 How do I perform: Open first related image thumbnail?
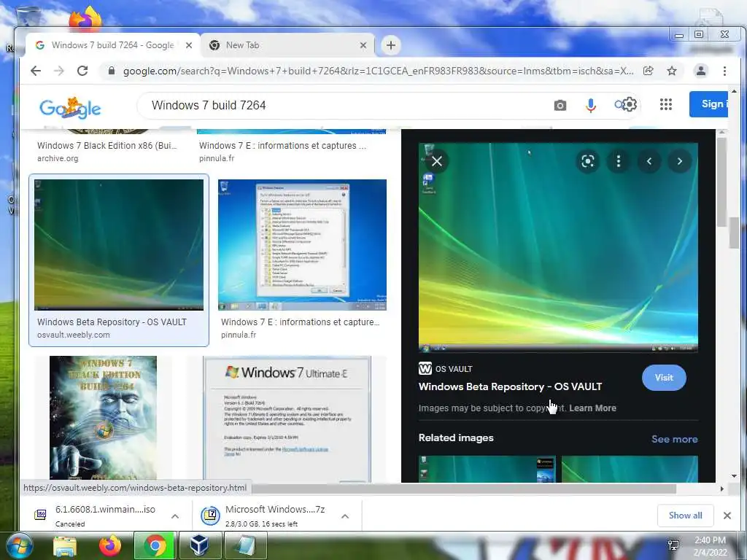487,469
